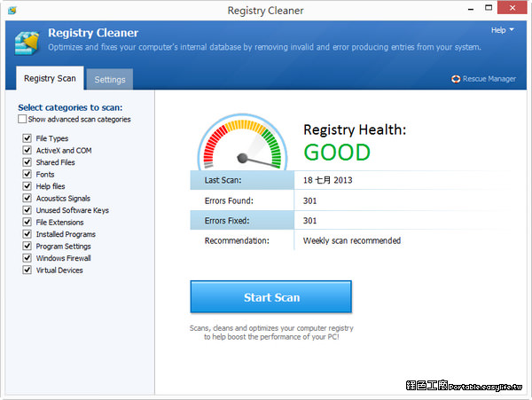
Task: Open the Help dropdown menu
Action: (502, 30)
